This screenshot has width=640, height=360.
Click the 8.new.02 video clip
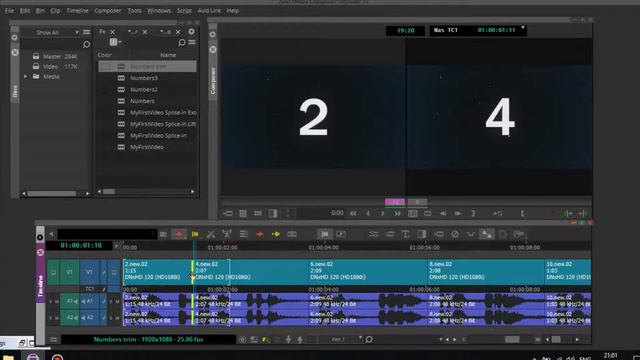(x=486, y=272)
